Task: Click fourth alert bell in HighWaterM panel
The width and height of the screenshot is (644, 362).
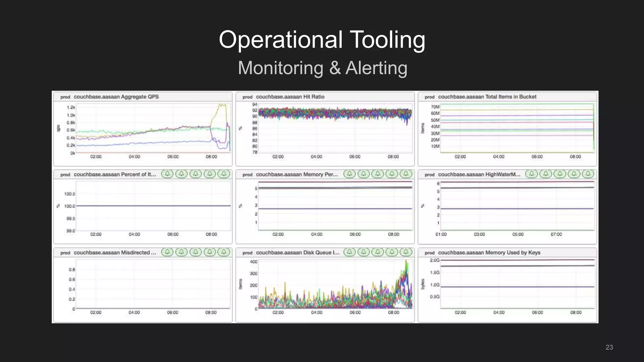Action: 574,174
